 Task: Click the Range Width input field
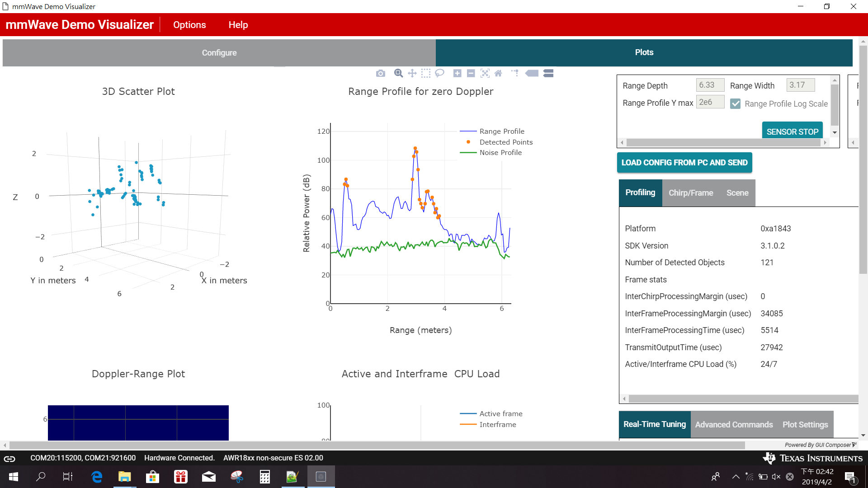801,85
